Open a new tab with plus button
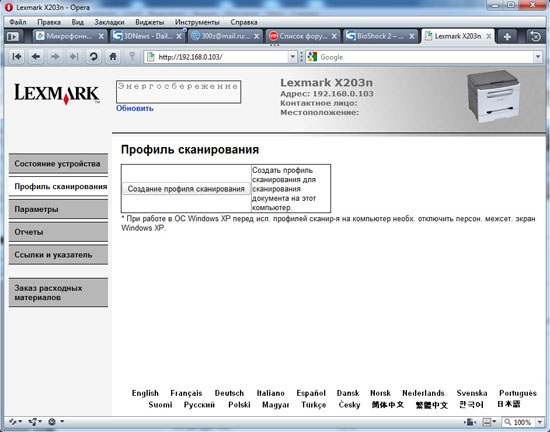This screenshot has width=550, height=432. (x=507, y=36)
